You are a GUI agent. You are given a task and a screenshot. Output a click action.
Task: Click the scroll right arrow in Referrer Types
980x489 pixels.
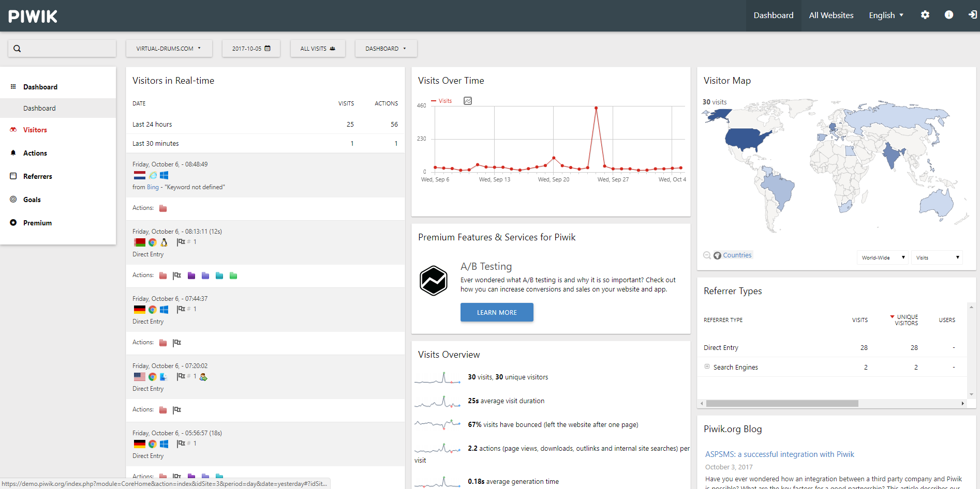tap(962, 403)
